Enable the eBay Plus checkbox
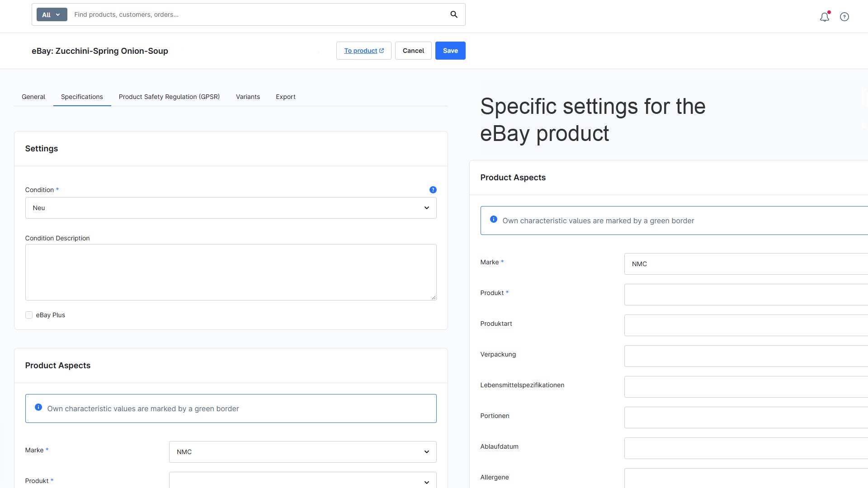 pyautogui.click(x=29, y=315)
